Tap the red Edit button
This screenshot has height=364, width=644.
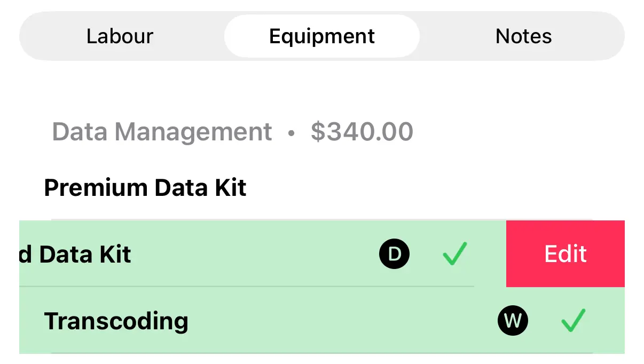[x=565, y=254]
